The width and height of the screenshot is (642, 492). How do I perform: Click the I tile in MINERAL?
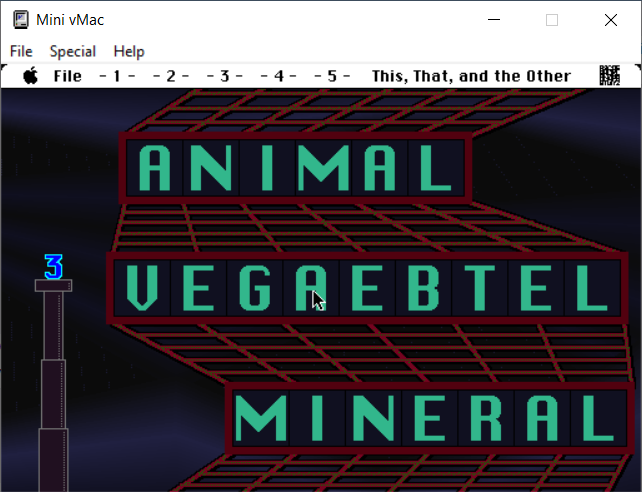coord(317,418)
